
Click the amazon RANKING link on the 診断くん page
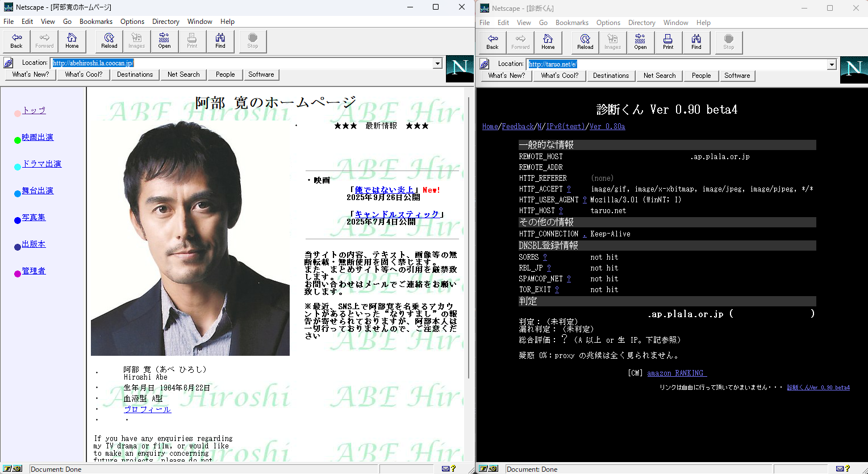coord(677,372)
